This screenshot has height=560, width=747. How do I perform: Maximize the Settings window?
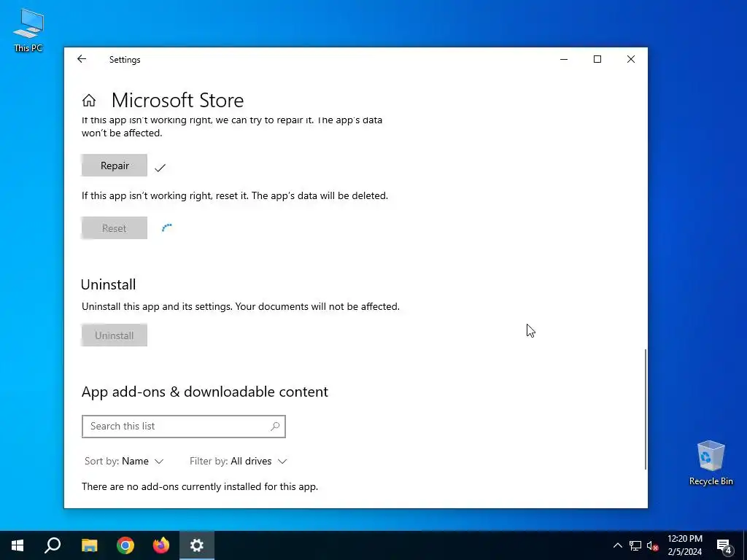(x=597, y=59)
